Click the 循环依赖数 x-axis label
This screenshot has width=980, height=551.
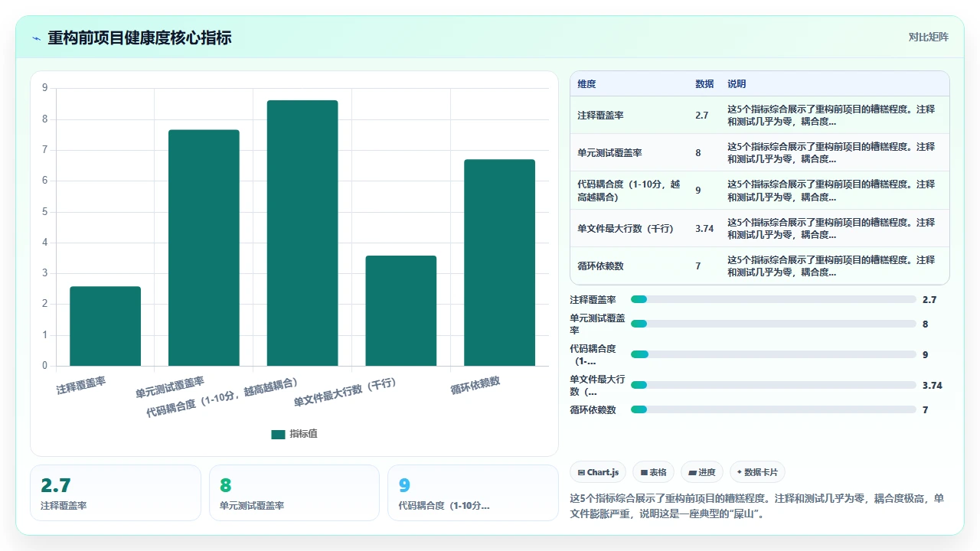coord(475,385)
